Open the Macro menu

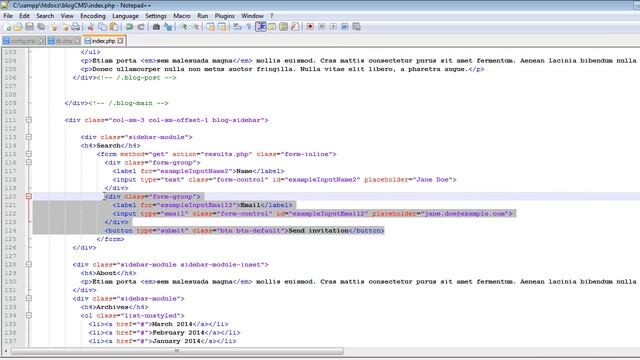click(x=182, y=16)
